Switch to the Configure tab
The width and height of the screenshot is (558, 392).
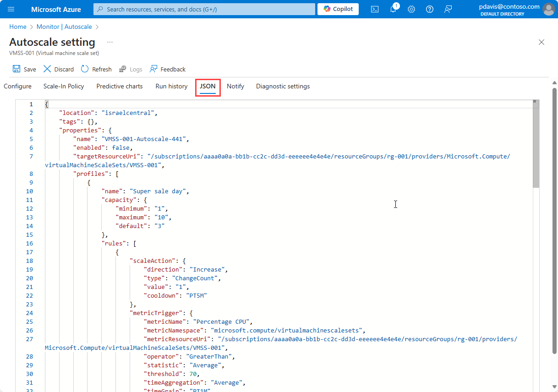pos(17,86)
